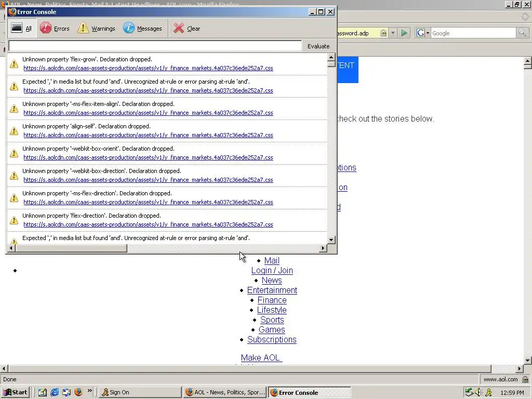The image size is (532, 399).
Task: Switch to Error Console taskbar button
Action: point(310,392)
